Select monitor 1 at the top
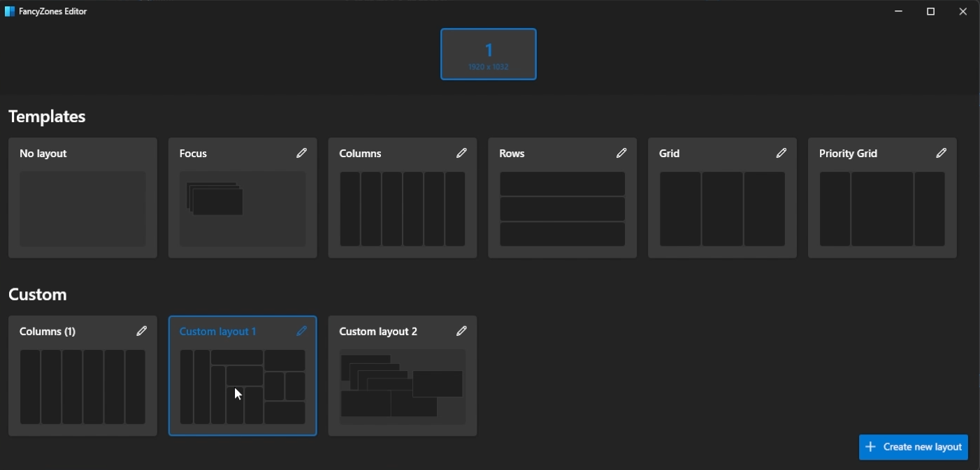This screenshot has width=980, height=470. click(x=488, y=54)
